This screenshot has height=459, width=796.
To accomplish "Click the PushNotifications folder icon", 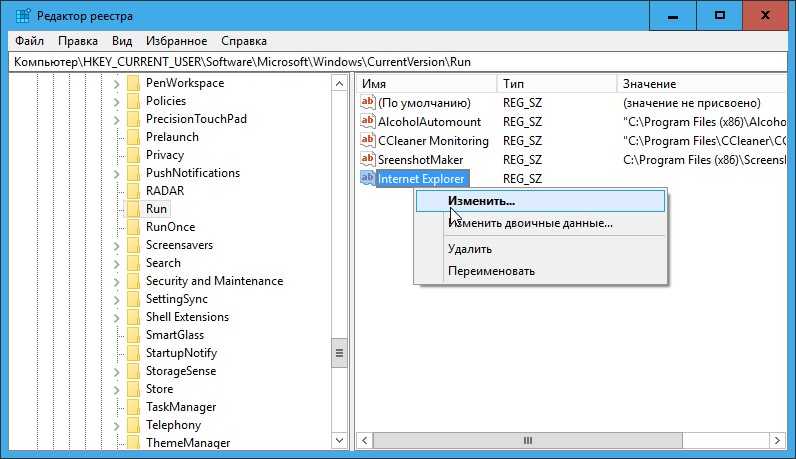I will pos(133,173).
